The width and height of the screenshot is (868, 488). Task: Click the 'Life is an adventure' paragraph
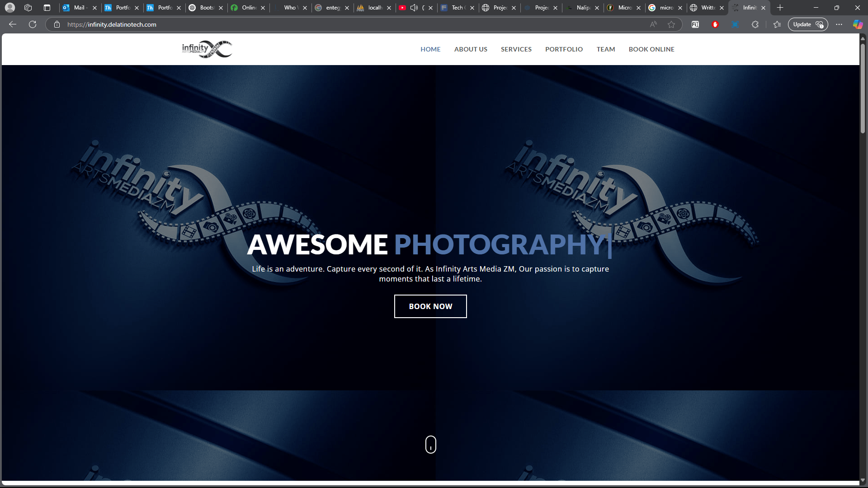tap(430, 274)
